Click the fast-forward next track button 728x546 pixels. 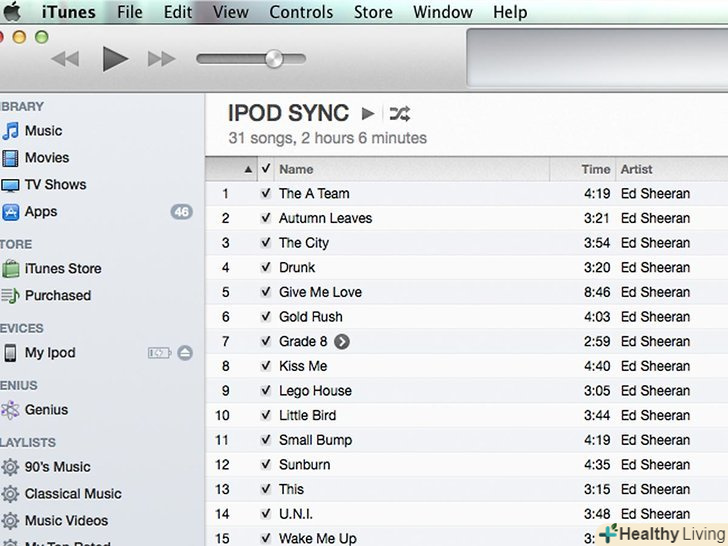(x=162, y=59)
